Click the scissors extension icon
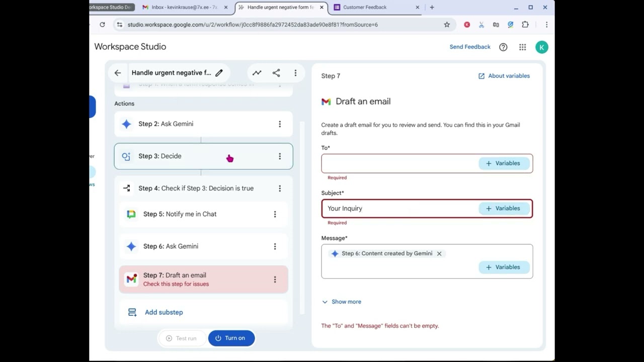 (x=481, y=25)
